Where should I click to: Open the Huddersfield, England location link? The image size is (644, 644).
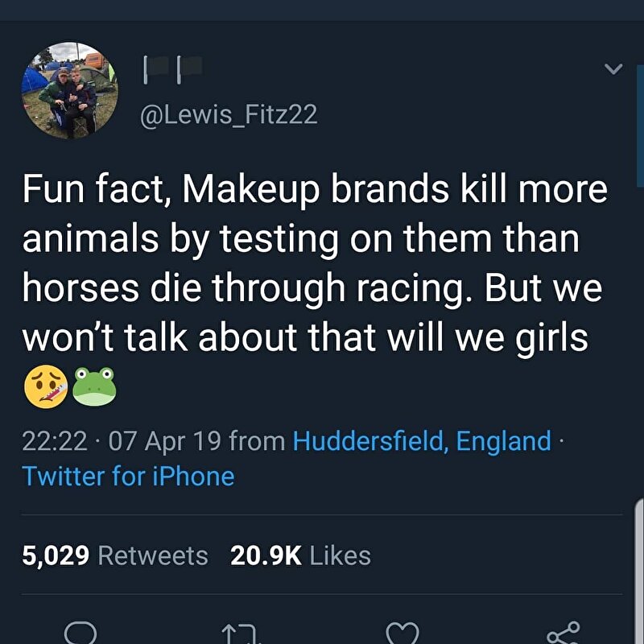(422, 441)
